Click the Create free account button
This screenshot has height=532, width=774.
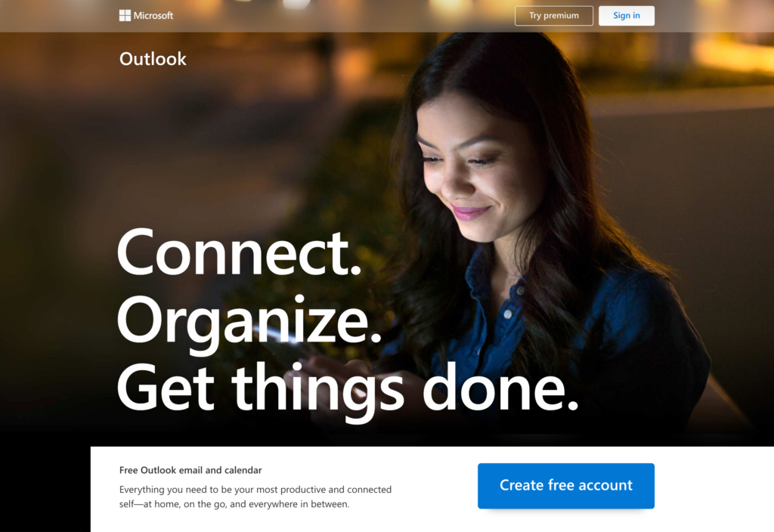(x=565, y=486)
